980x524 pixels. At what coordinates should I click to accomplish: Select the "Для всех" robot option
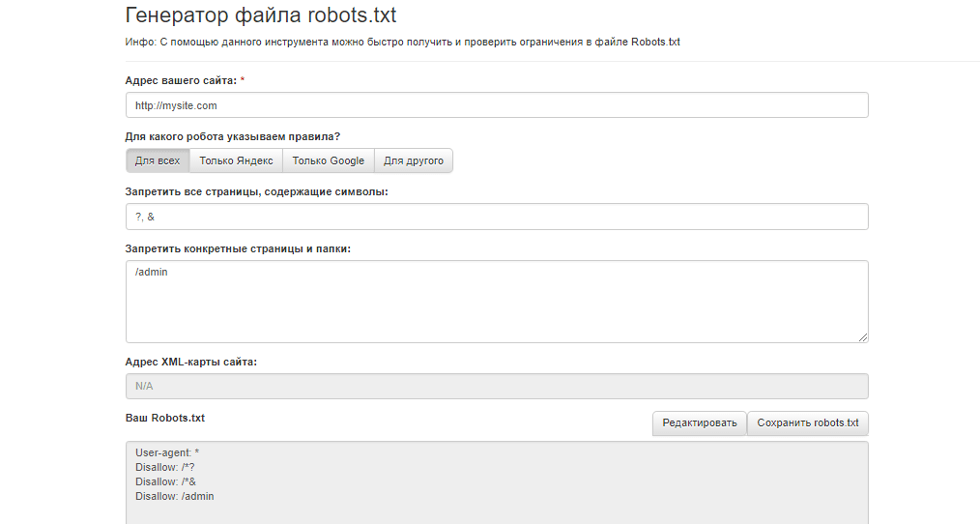[x=158, y=160]
